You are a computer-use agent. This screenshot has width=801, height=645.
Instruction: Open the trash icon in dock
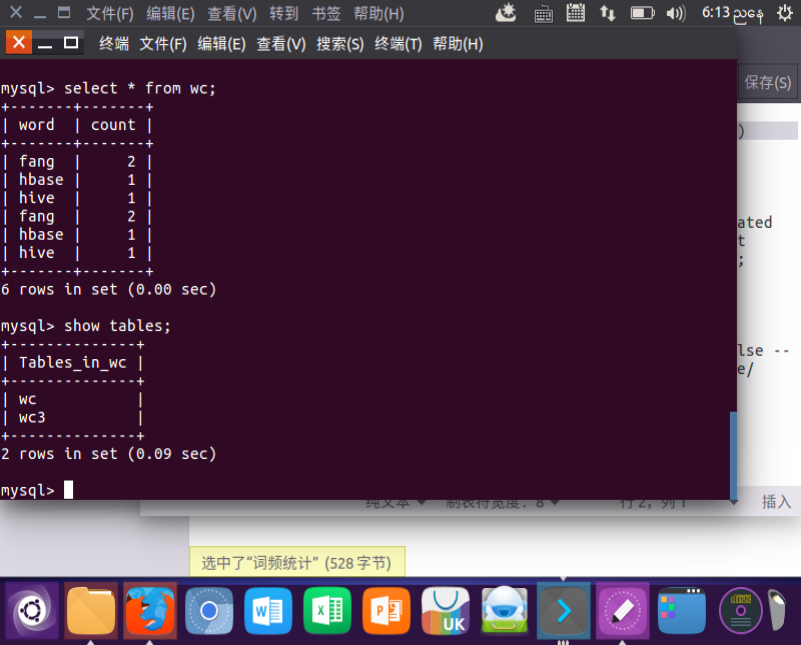pos(778,610)
